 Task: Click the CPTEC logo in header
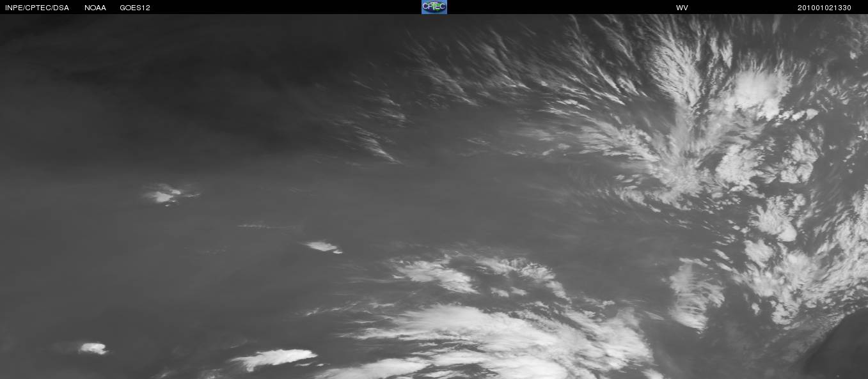tap(434, 7)
